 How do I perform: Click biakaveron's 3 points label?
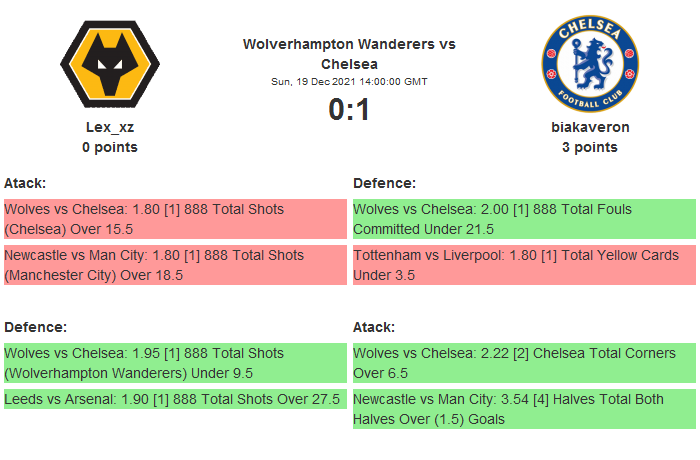tap(590, 147)
